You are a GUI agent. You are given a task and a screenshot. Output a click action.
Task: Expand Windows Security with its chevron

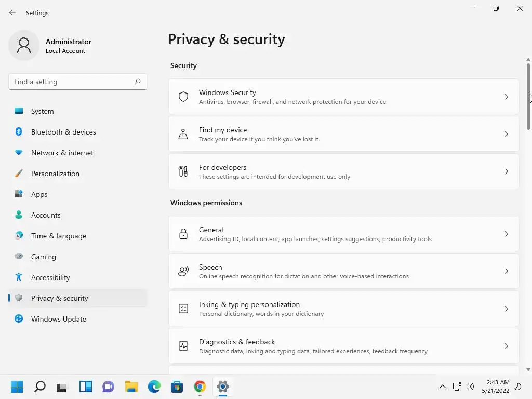tap(507, 97)
